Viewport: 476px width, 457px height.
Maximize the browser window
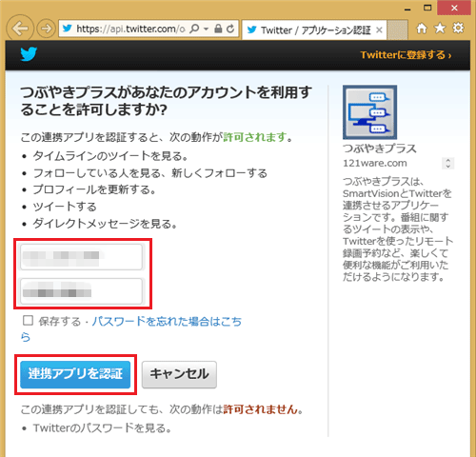coord(427,8)
